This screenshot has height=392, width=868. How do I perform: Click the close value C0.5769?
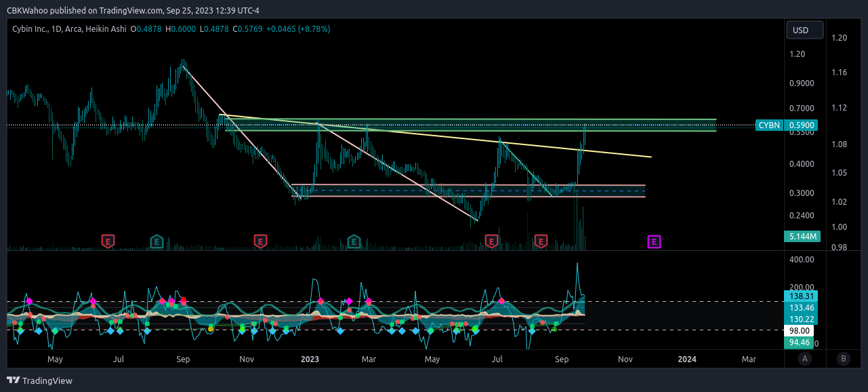248,29
